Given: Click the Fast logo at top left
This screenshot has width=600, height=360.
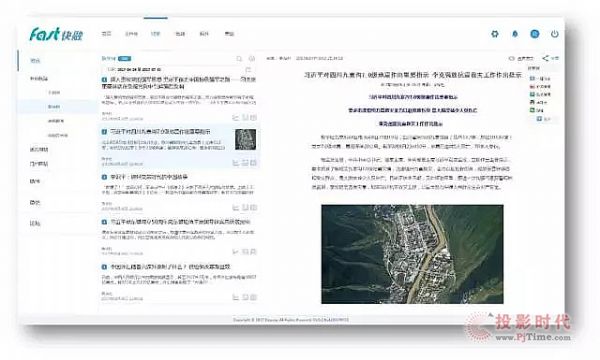Looking at the screenshot, I should tap(56, 34).
